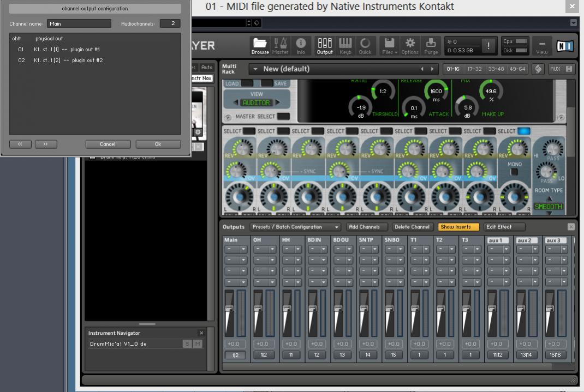
Task: Open first insert slot dropdown on Main channel
Action: pyautogui.click(x=236, y=249)
